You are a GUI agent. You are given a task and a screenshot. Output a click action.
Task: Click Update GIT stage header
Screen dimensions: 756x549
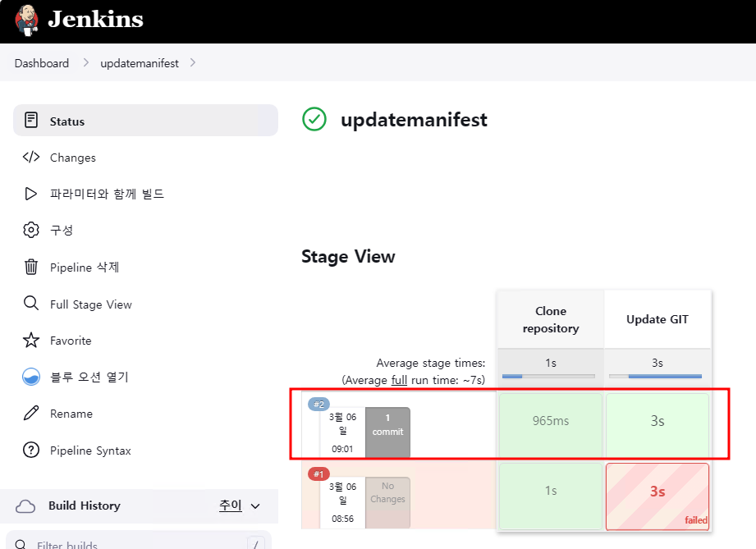pos(657,319)
